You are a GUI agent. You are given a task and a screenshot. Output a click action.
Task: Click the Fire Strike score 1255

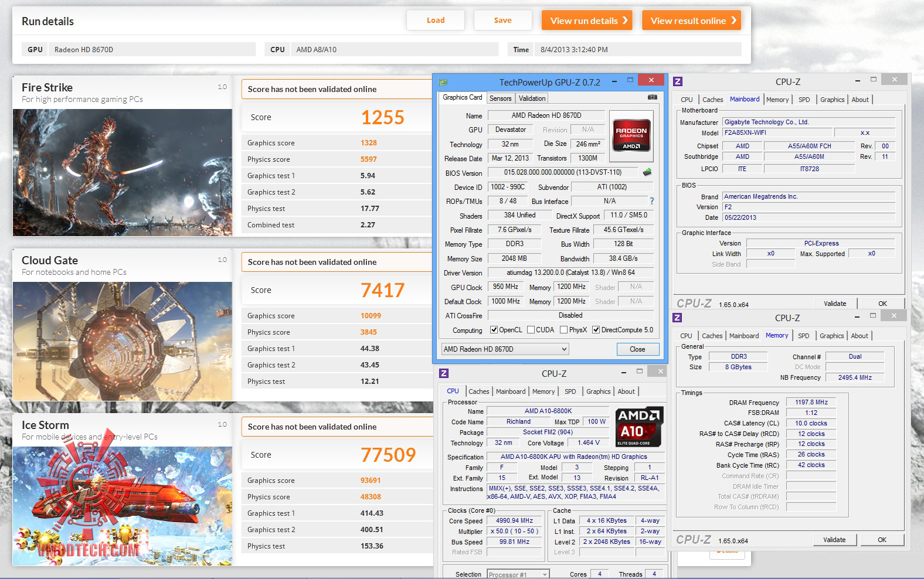click(x=383, y=117)
